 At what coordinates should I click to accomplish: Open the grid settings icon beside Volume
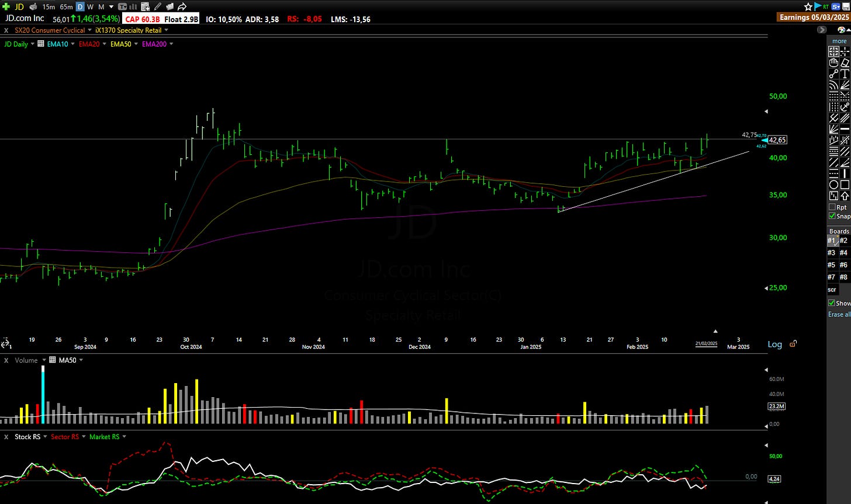coord(52,360)
